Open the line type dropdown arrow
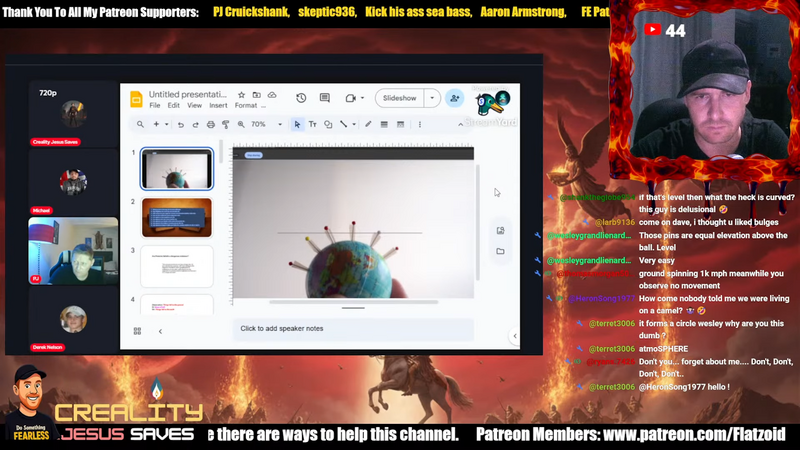 [354, 124]
